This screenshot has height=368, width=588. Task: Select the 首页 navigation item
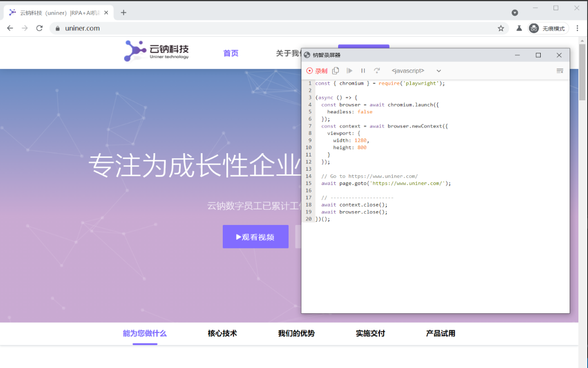[x=231, y=53]
